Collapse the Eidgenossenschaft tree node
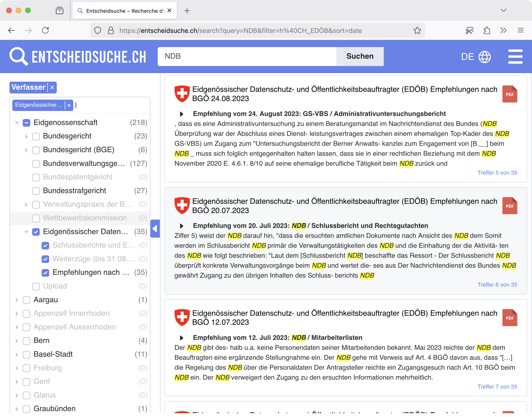This screenshot has width=532, height=417. tap(17, 123)
